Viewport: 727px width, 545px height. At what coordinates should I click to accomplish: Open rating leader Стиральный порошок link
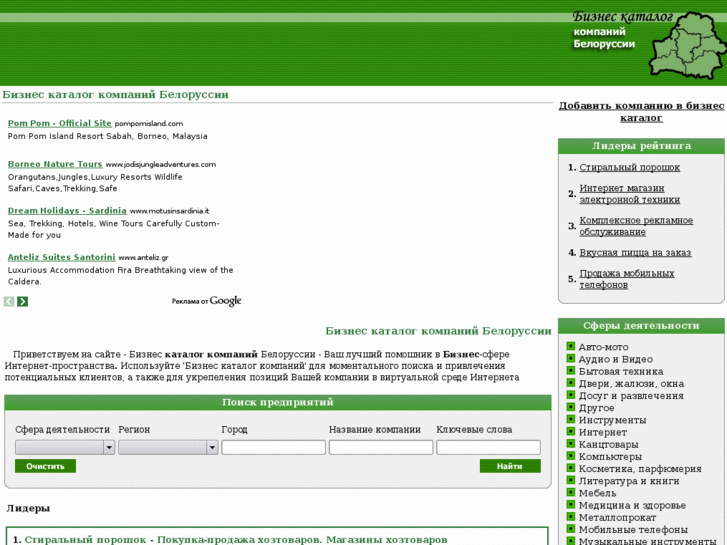[630, 167]
